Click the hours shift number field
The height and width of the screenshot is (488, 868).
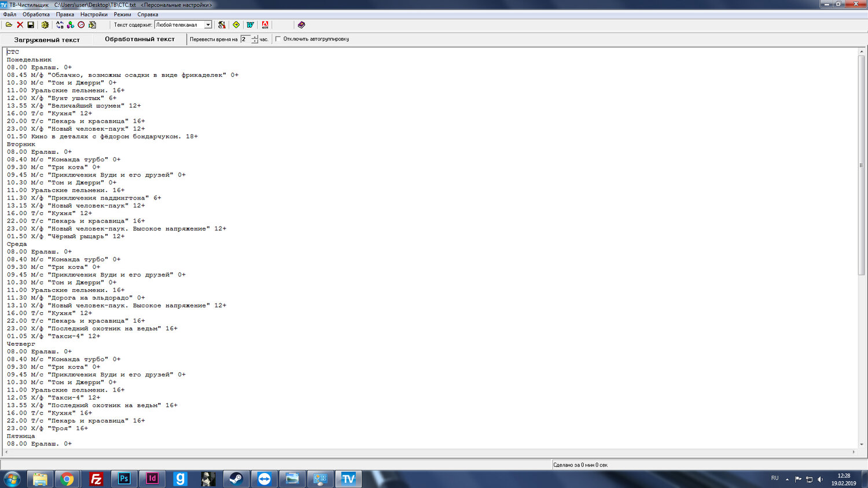click(x=245, y=39)
